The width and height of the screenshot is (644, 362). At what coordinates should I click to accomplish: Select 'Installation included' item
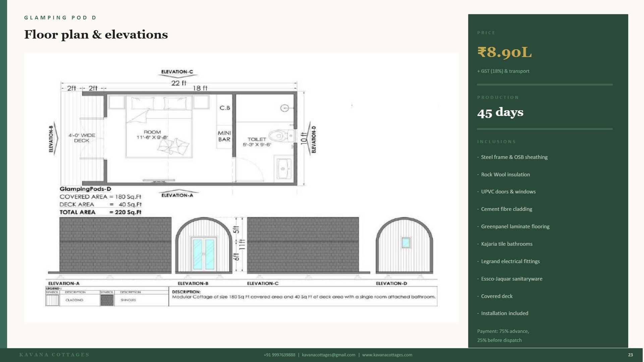click(x=504, y=313)
